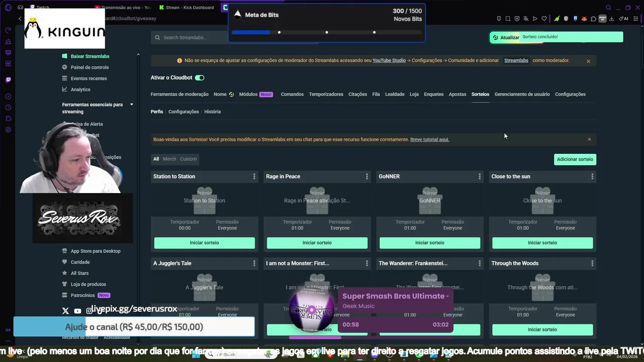Image resolution: width=644 pixels, height=362 pixels.
Task: Open options menu for The Wanderer: Frankenstein
Action: [479, 263]
